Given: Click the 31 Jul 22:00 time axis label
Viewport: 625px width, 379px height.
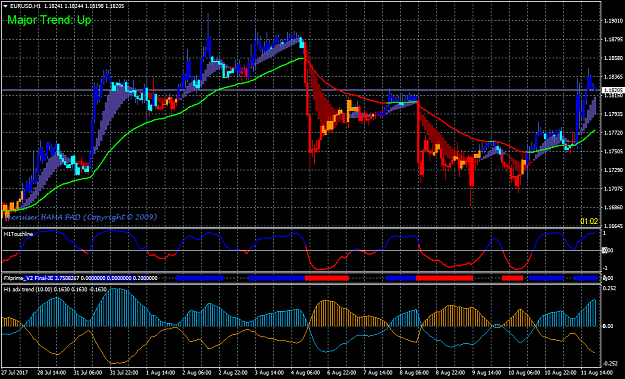Looking at the screenshot, I should pyautogui.click(x=124, y=373).
